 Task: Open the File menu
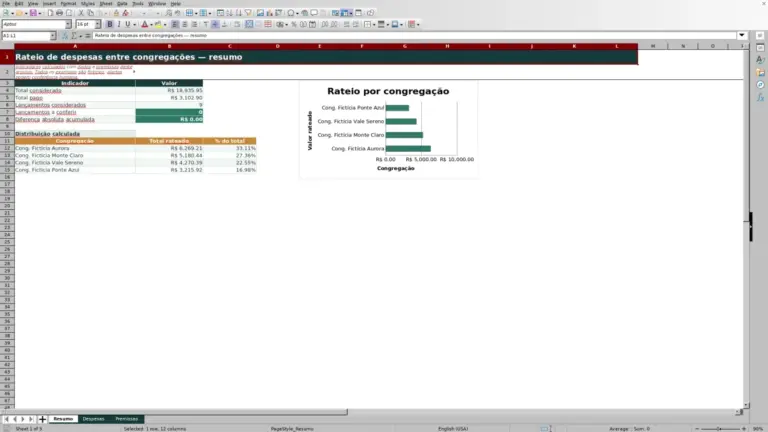(6, 3)
